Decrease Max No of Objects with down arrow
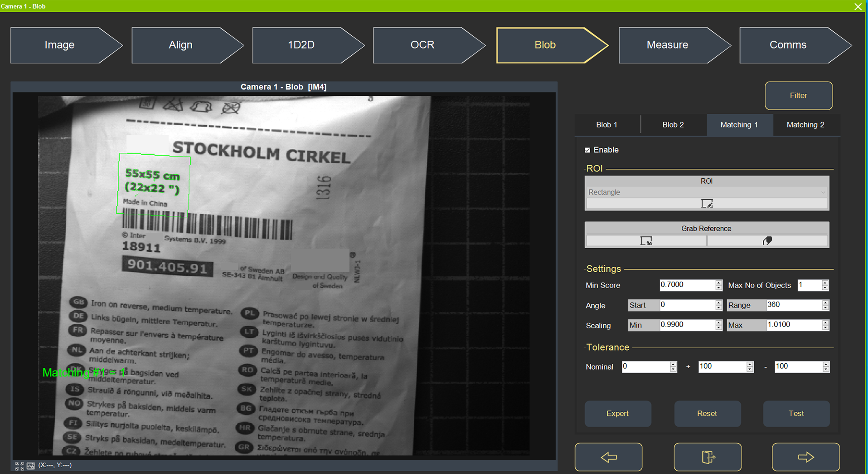The image size is (868, 474). (x=825, y=288)
